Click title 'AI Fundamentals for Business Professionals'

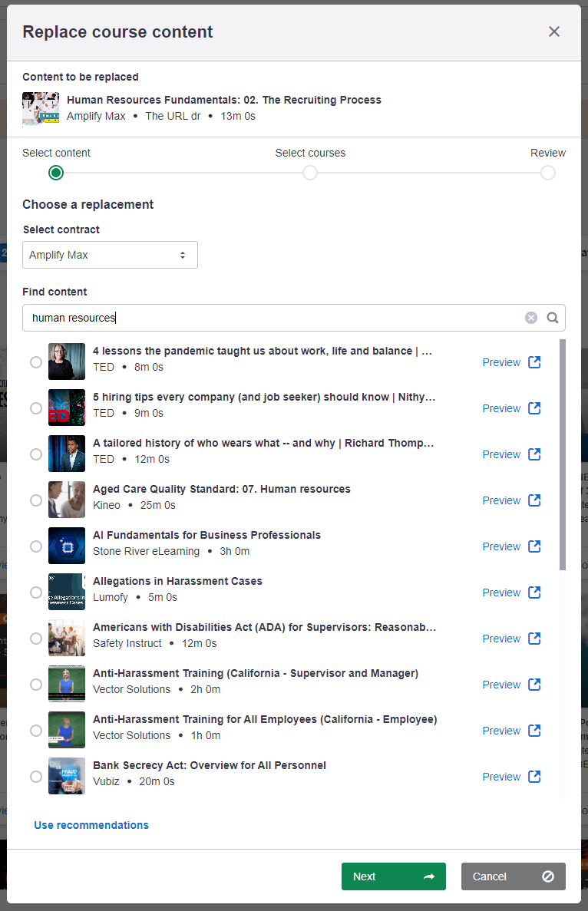(x=206, y=535)
